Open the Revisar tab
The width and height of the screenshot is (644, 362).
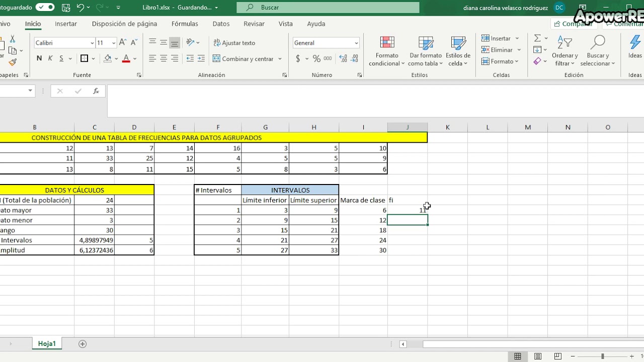(x=254, y=24)
